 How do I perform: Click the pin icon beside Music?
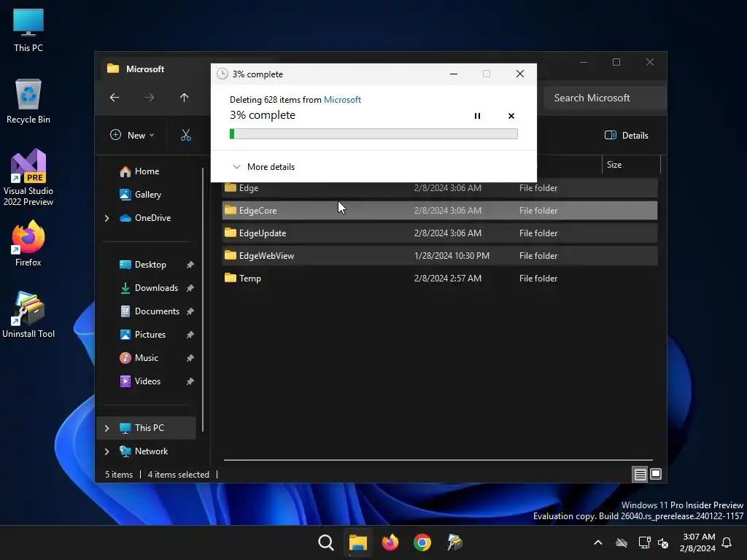click(x=190, y=358)
